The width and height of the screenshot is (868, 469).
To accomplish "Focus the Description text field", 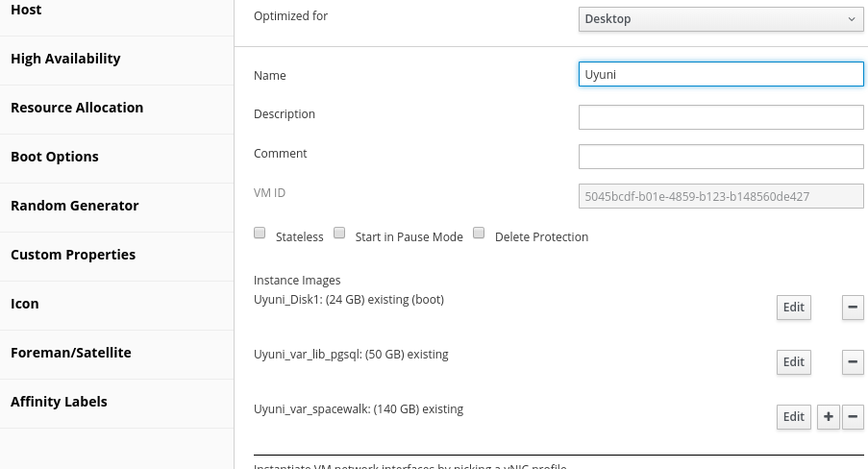I will (721, 117).
